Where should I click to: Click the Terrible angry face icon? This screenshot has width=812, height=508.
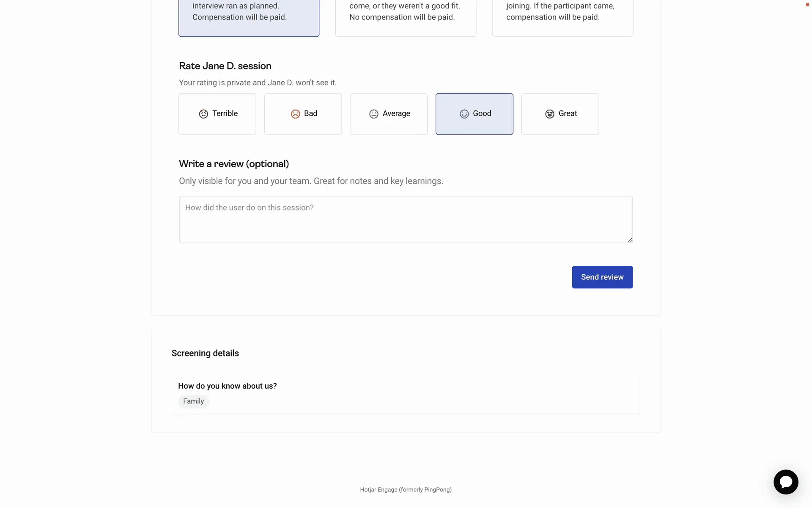click(x=203, y=114)
